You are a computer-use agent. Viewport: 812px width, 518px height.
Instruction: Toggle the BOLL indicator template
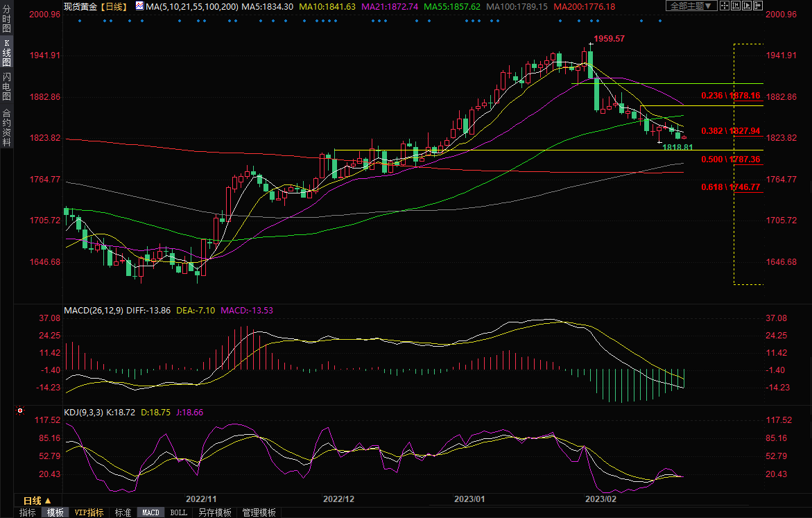[x=178, y=512]
